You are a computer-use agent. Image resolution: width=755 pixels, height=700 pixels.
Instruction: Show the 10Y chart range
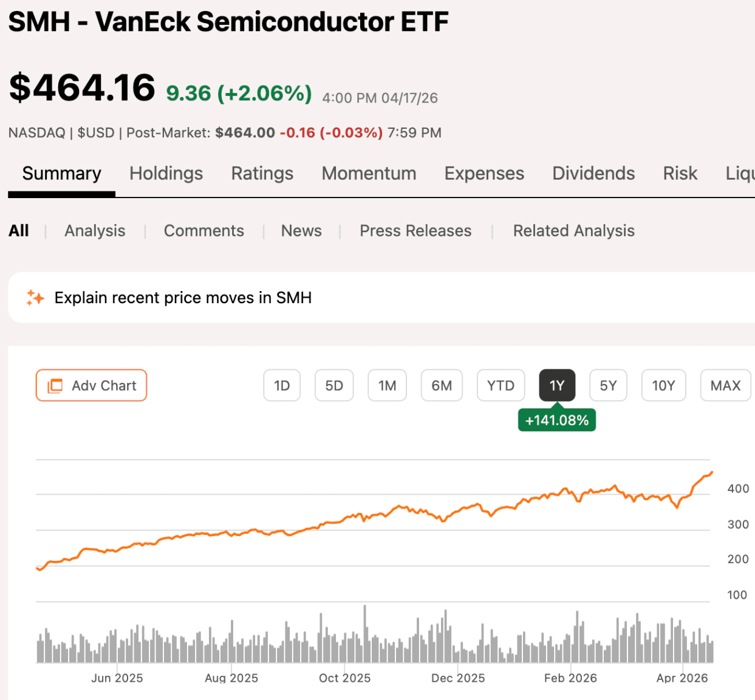click(663, 386)
